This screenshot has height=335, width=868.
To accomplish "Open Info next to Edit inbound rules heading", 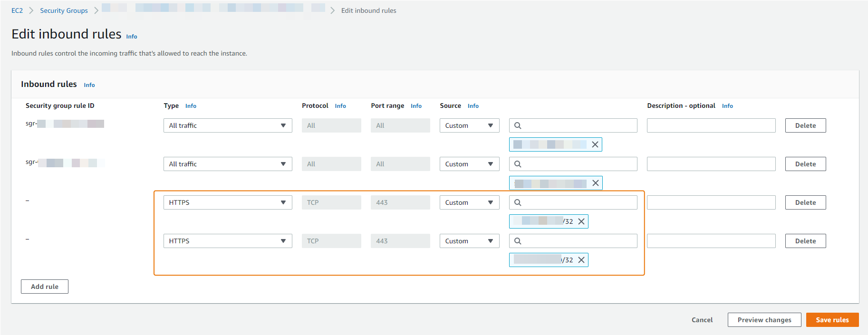I will (x=132, y=37).
